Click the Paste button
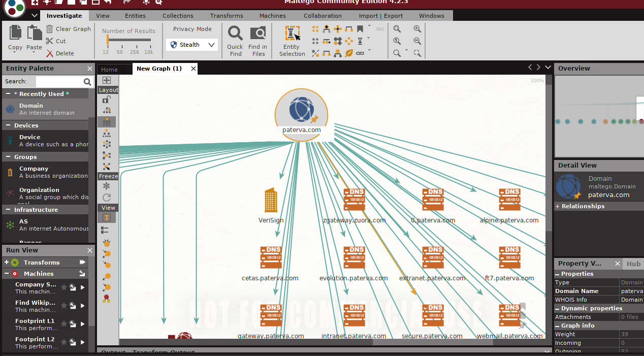Image resolution: width=644 pixels, height=356 pixels. click(35, 38)
